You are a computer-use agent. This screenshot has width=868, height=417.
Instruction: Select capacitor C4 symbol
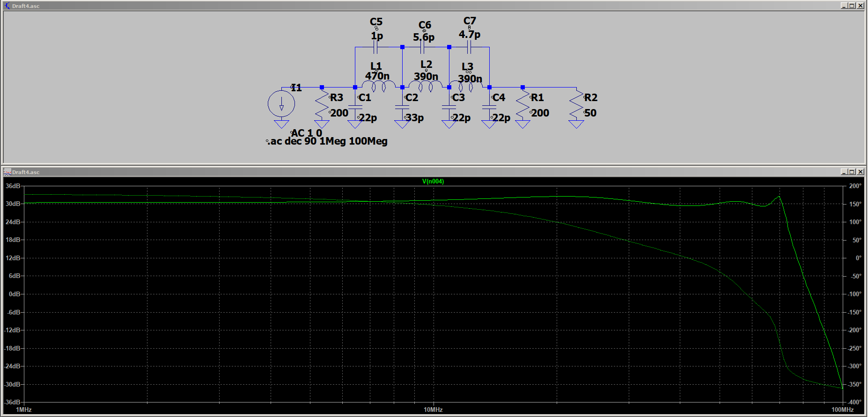pos(489,108)
